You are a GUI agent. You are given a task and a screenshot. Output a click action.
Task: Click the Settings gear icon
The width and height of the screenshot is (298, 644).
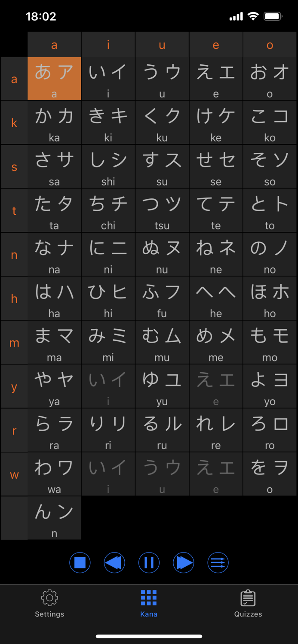coord(49,597)
